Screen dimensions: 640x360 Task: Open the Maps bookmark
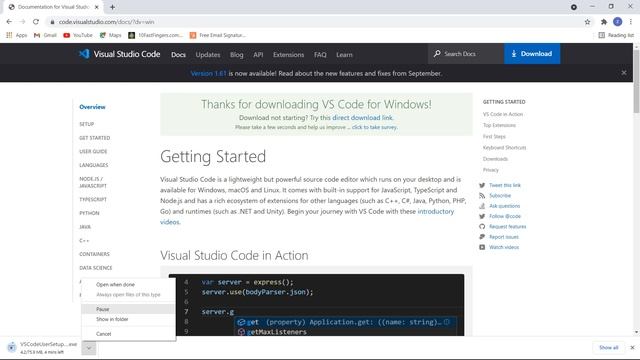(111, 36)
